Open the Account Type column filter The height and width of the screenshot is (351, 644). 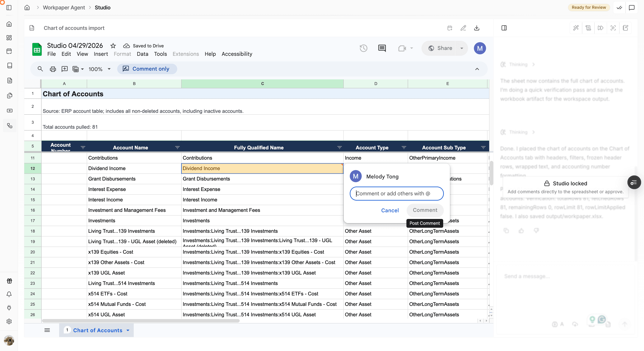404,148
